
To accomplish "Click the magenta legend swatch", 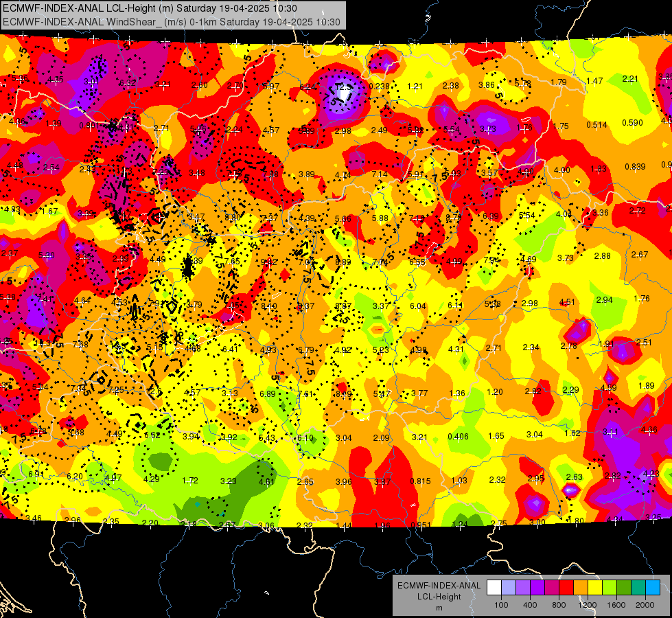I will [552, 587].
